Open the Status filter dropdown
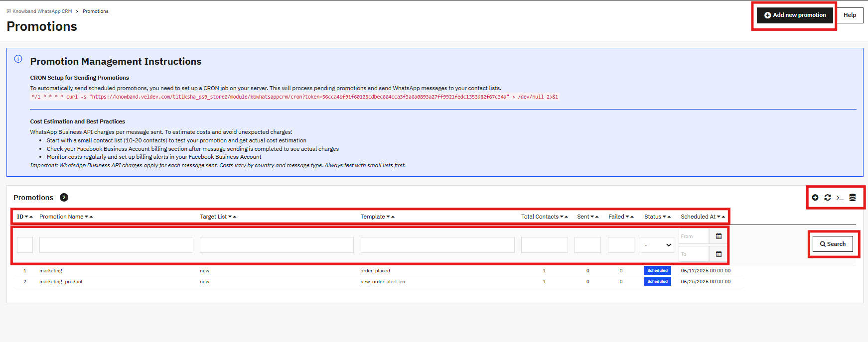 (x=658, y=245)
